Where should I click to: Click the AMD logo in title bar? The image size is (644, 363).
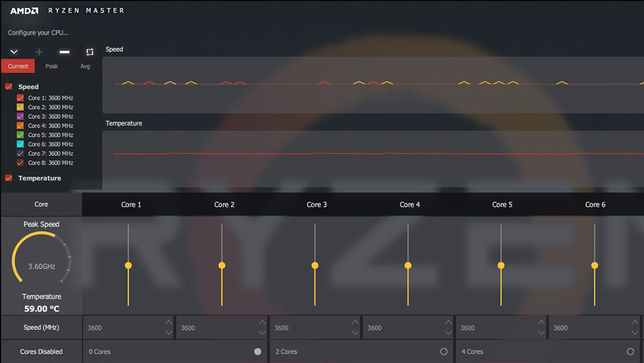coord(25,11)
